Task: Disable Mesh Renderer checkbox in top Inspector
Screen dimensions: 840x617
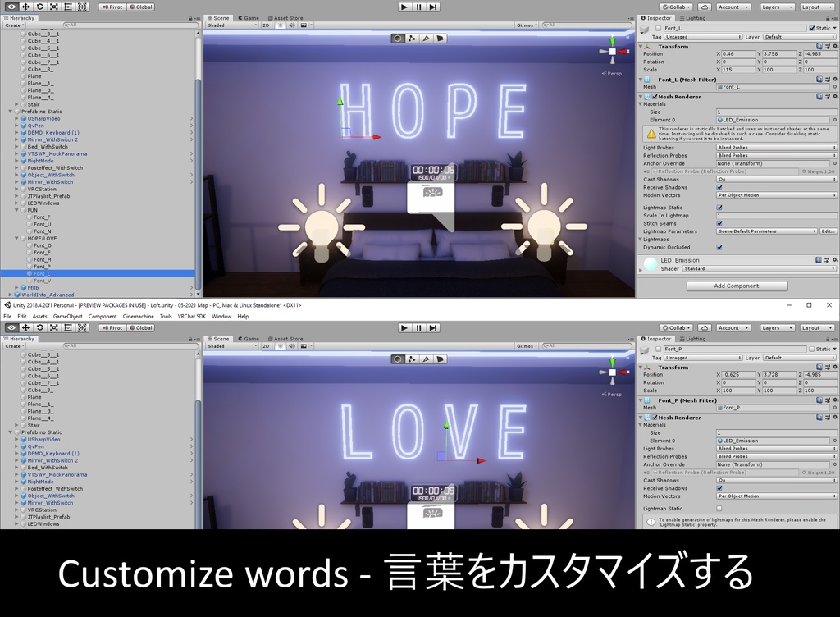Action: [x=655, y=97]
